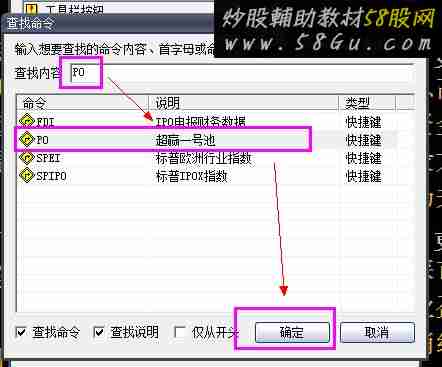Screen dimensions: 442x367
Task: Focus the 查找内容 search input field
Action: click(242, 72)
